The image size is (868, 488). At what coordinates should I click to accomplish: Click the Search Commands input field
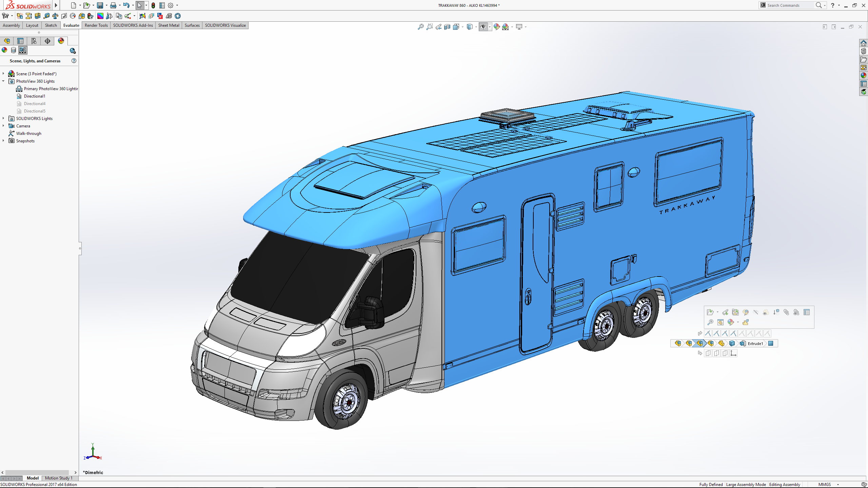789,5
